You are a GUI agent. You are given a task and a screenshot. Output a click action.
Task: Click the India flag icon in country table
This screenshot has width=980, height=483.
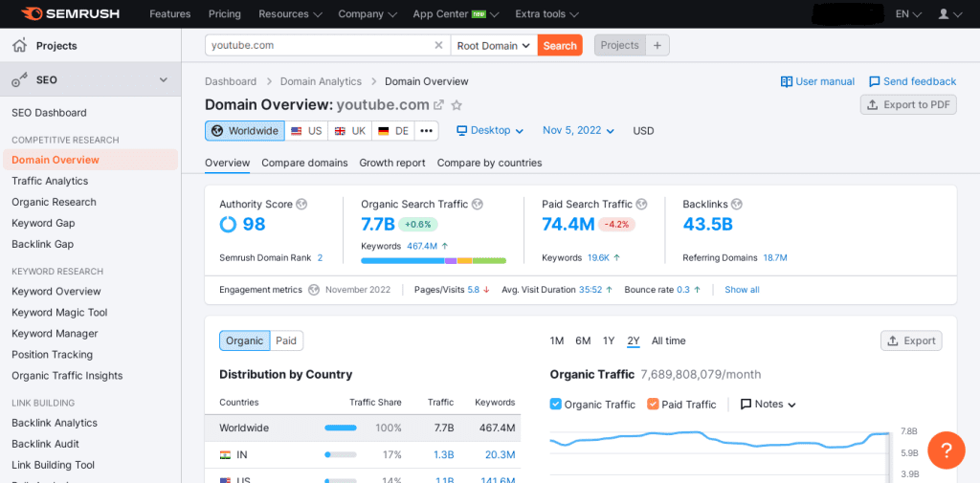pos(225,455)
